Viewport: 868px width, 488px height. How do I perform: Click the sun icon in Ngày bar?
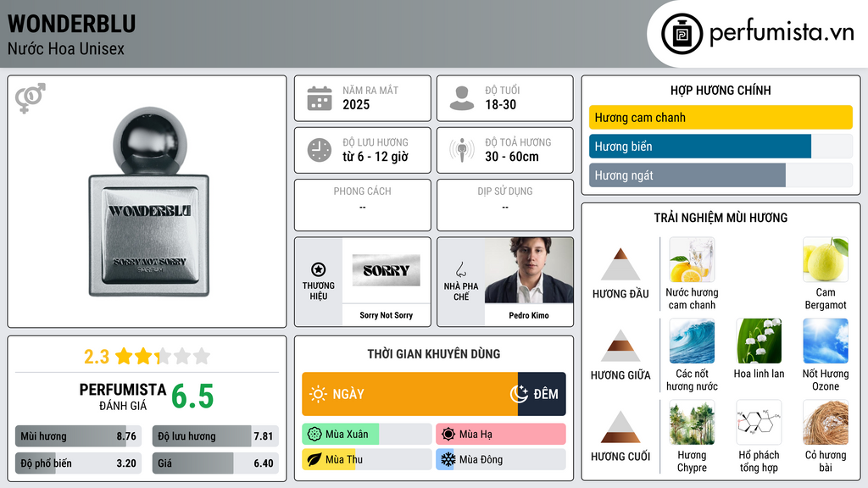point(319,394)
